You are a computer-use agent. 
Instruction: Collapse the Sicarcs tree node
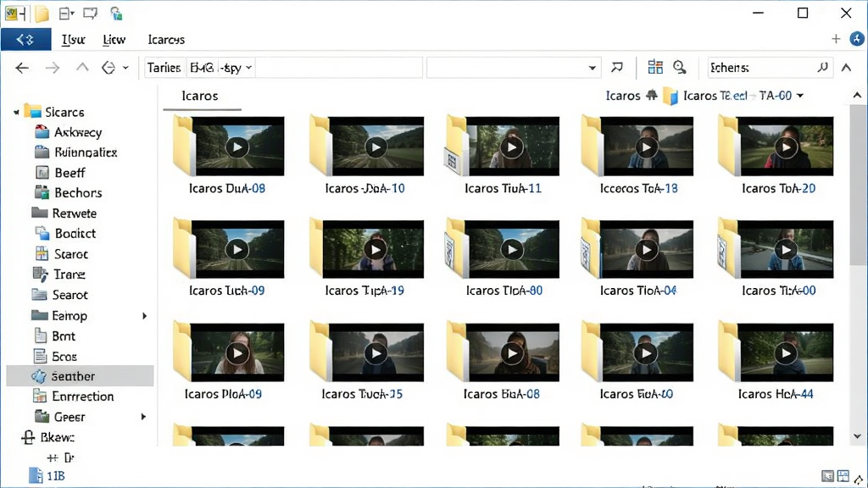click(17, 113)
